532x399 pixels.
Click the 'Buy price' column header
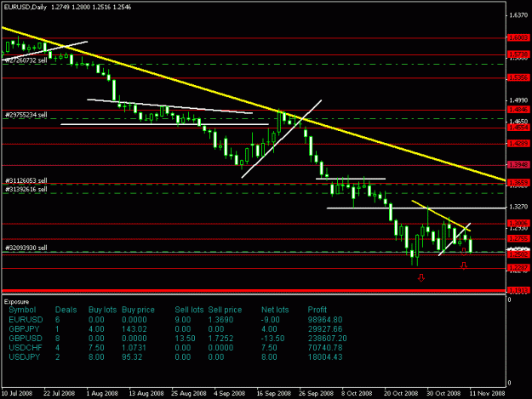pyautogui.click(x=138, y=310)
